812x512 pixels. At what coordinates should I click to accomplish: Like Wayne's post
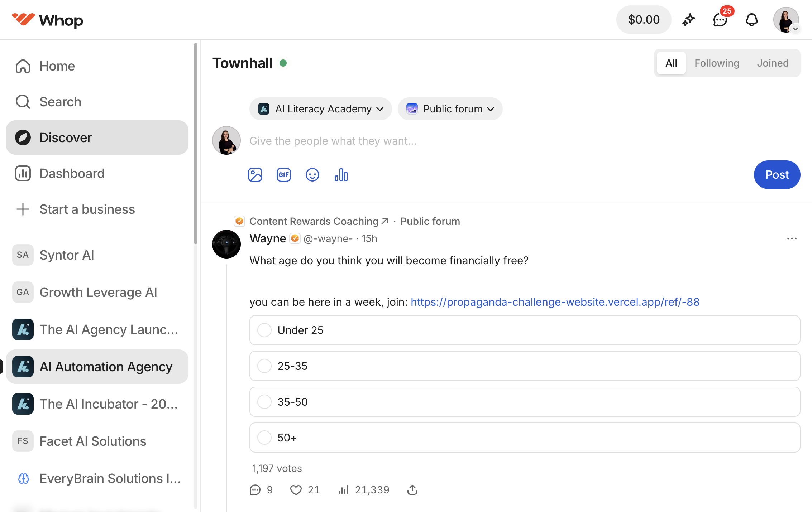305,490
